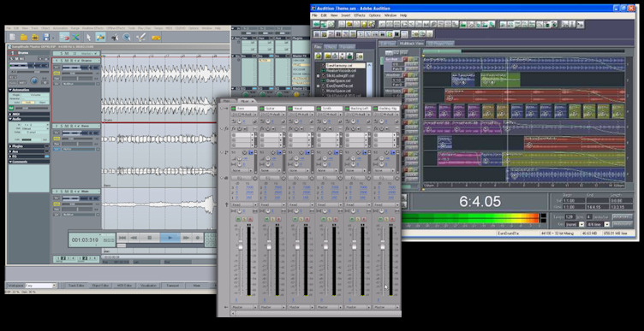Screen dimensions: 644x331
Task: Click the Advanced button in Audition
Action: [623, 217]
